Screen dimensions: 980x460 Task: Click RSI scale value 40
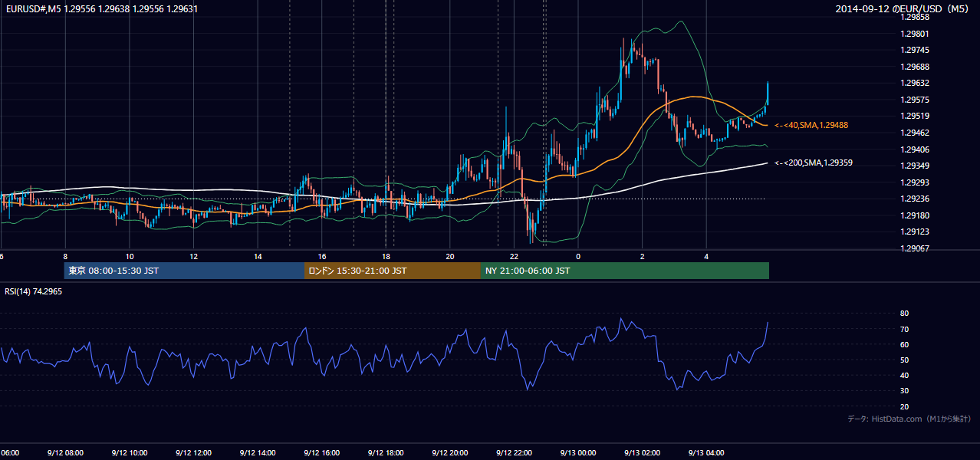pos(904,375)
